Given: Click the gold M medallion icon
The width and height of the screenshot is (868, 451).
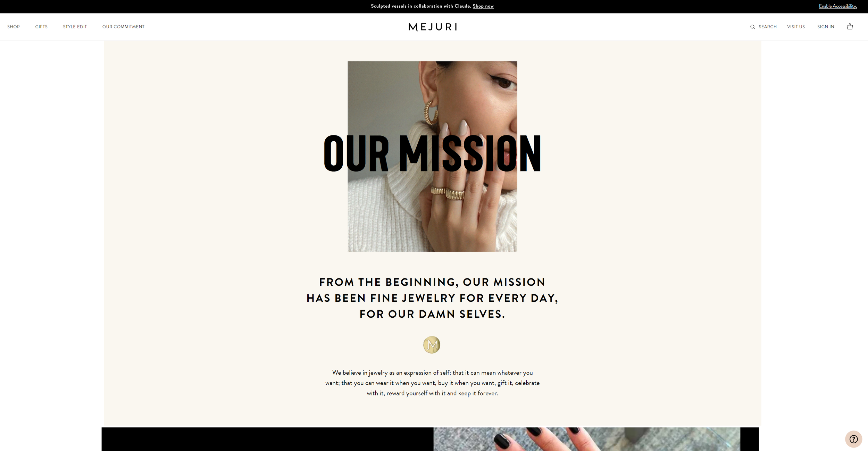Looking at the screenshot, I should tap(432, 345).
